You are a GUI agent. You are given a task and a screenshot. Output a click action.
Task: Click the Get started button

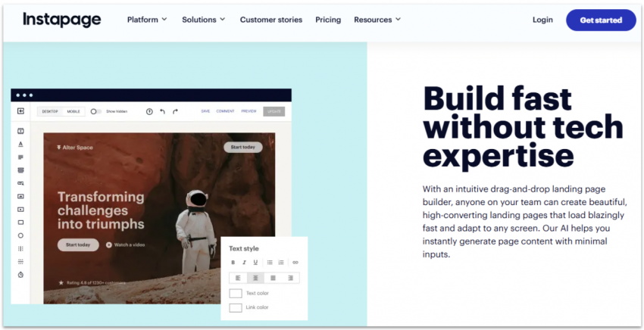click(601, 20)
